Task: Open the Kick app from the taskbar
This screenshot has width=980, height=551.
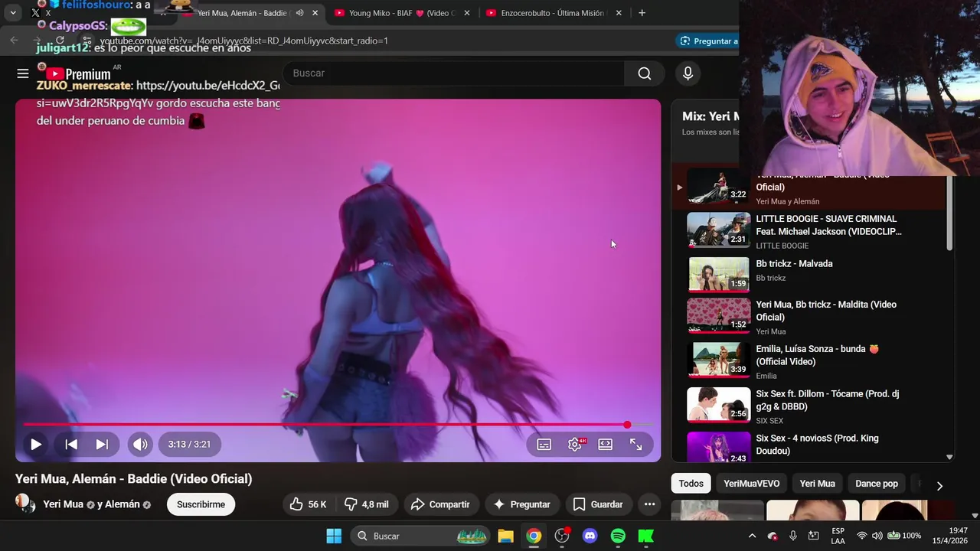Action: [646, 536]
